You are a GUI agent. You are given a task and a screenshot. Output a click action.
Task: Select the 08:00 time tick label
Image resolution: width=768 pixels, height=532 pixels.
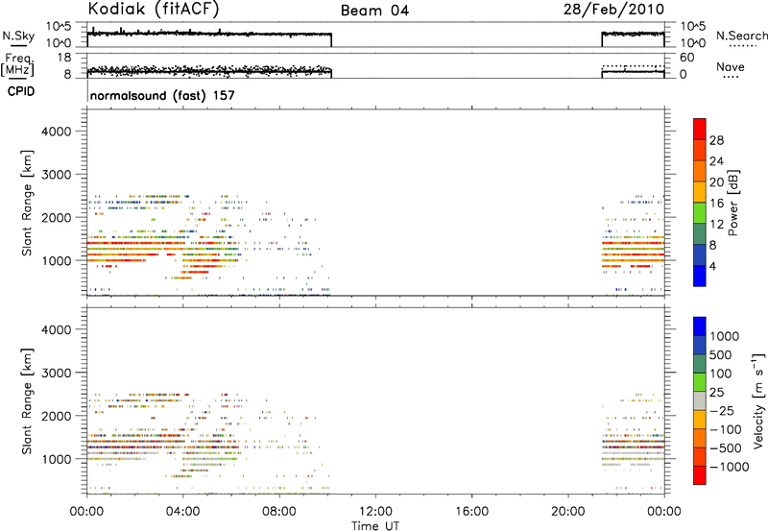coord(279,512)
